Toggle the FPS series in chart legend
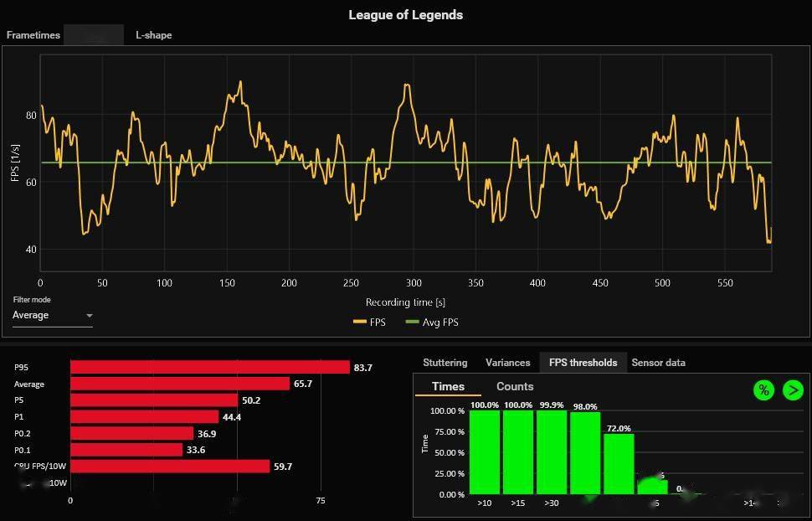Image resolution: width=812 pixels, height=521 pixels. point(370,322)
